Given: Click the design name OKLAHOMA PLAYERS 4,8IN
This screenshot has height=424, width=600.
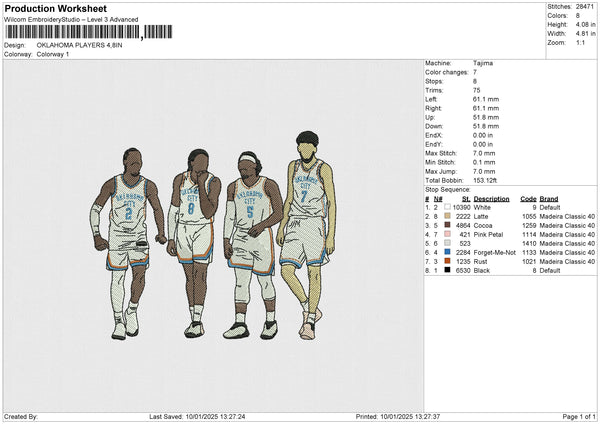Looking at the screenshot, I should 80,45.
